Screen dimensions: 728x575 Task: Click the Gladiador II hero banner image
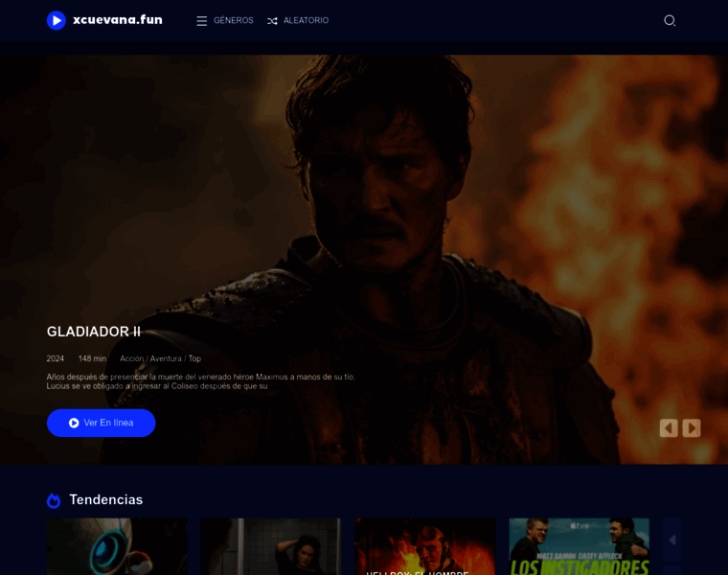[364, 259]
